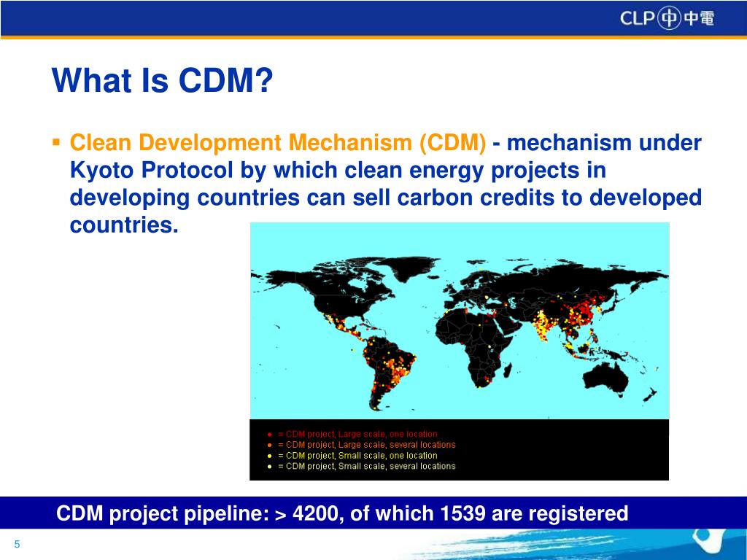Select the orange 'Clean Development Mechanism (CDM)' text

pyautogui.click(x=278, y=143)
